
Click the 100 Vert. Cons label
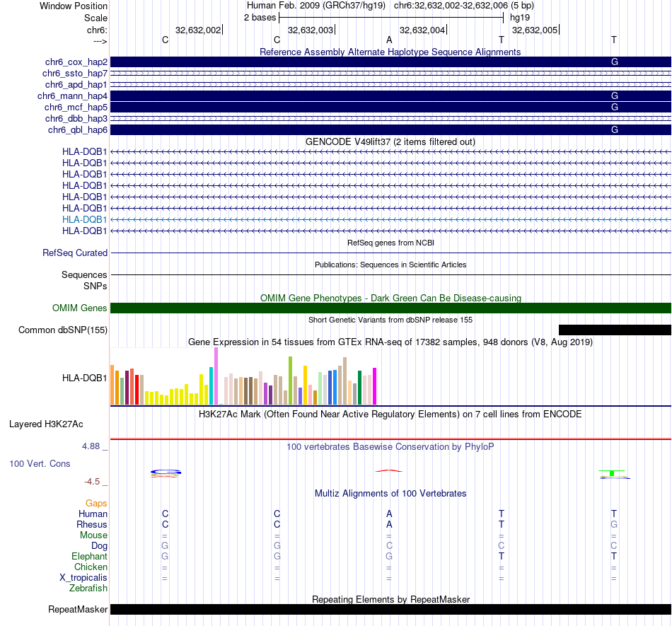click(x=40, y=463)
